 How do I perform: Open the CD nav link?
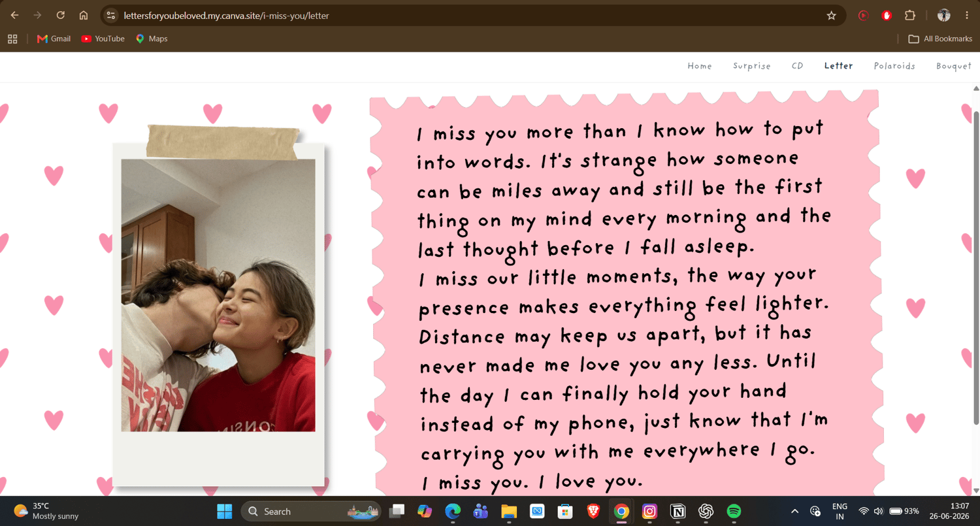[798, 66]
